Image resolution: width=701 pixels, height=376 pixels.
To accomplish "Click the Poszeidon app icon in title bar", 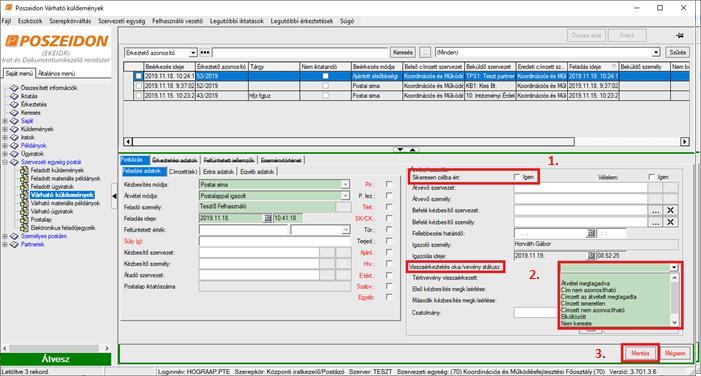I will (x=8, y=8).
